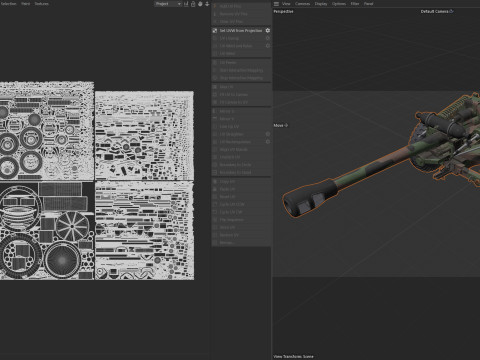Open the Paint menu in UV editor
The image size is (480, 360).
pos(25,4)
